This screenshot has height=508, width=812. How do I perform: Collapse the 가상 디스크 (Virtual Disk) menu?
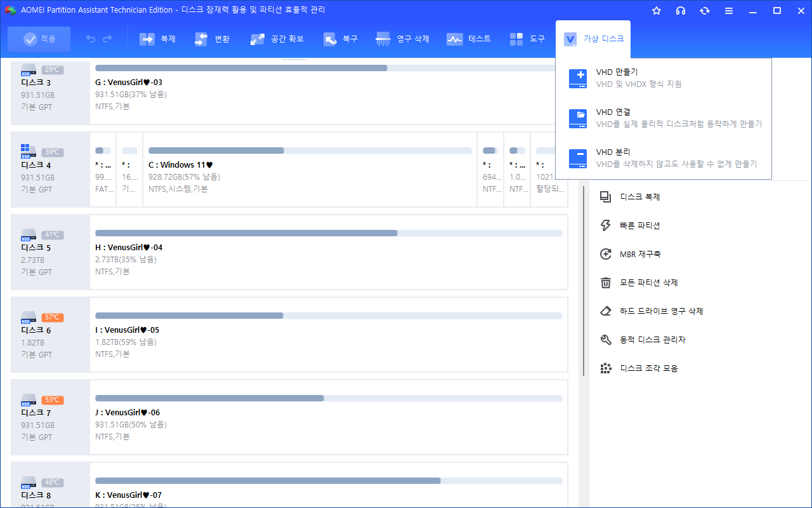click(x=594, y=39)
